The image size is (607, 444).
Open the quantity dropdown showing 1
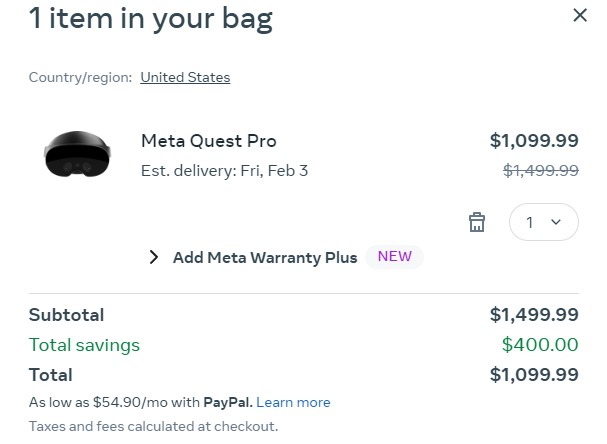pyautogui.click(x=543, y=222)
